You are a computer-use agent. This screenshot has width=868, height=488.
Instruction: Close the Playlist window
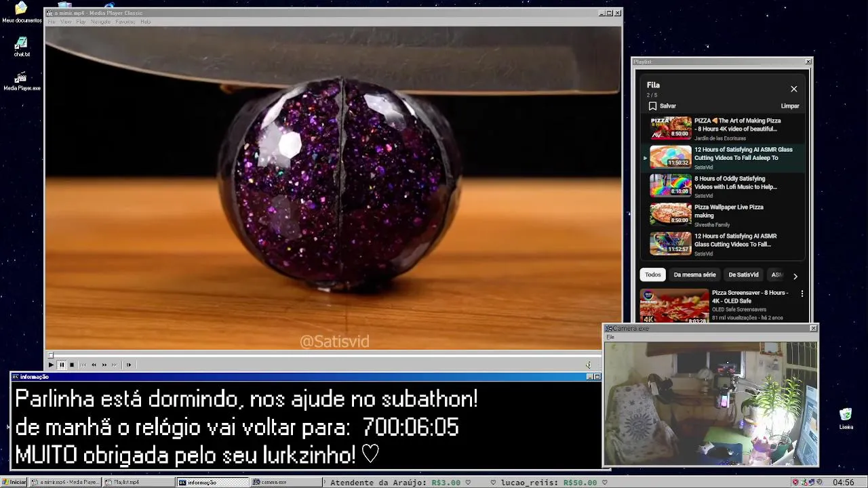click(808, 62)
